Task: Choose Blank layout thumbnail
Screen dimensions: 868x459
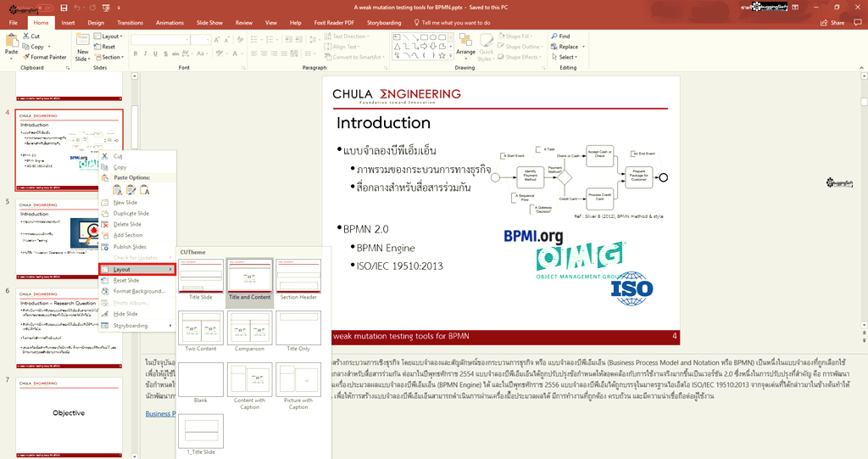Action: (201, 383)
